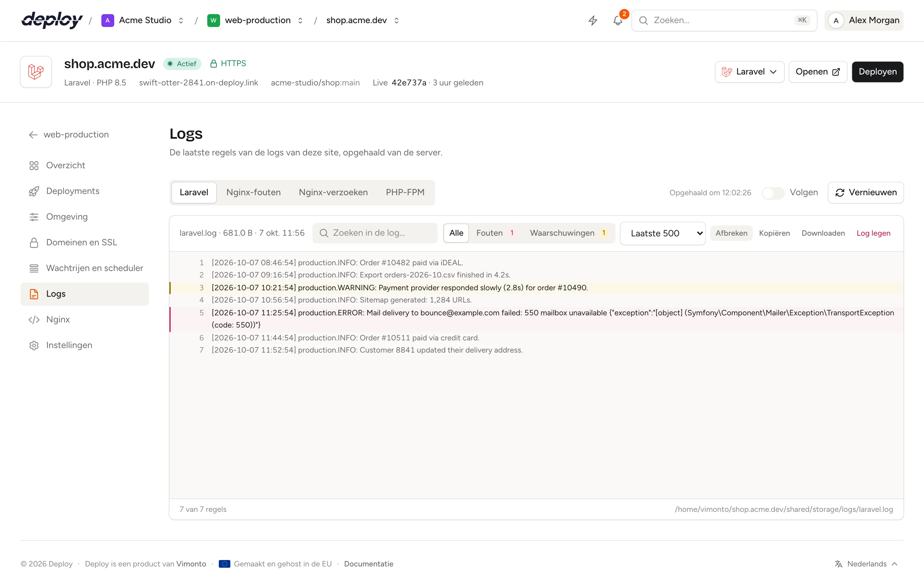Click Openen to open the site
924x578 pixels.
(x=818, y=72)
